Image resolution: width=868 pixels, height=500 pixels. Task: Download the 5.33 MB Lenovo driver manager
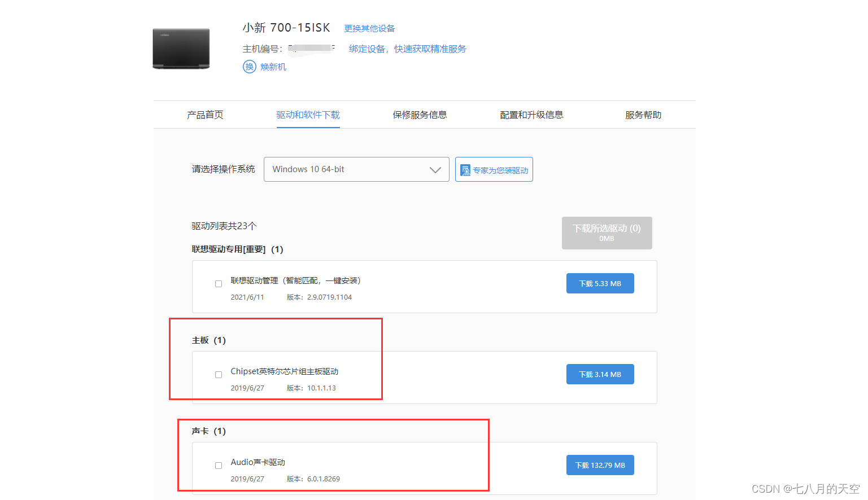click(600, 283)
